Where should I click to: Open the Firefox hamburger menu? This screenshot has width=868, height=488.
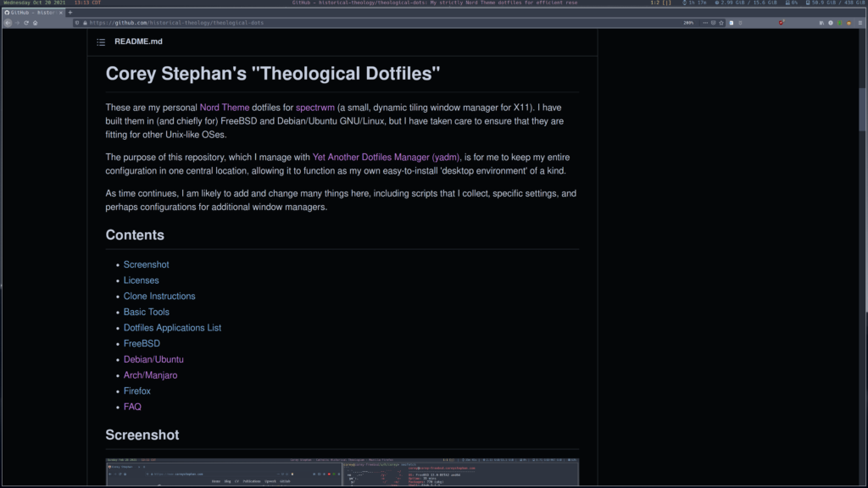[x=860, y=23]
